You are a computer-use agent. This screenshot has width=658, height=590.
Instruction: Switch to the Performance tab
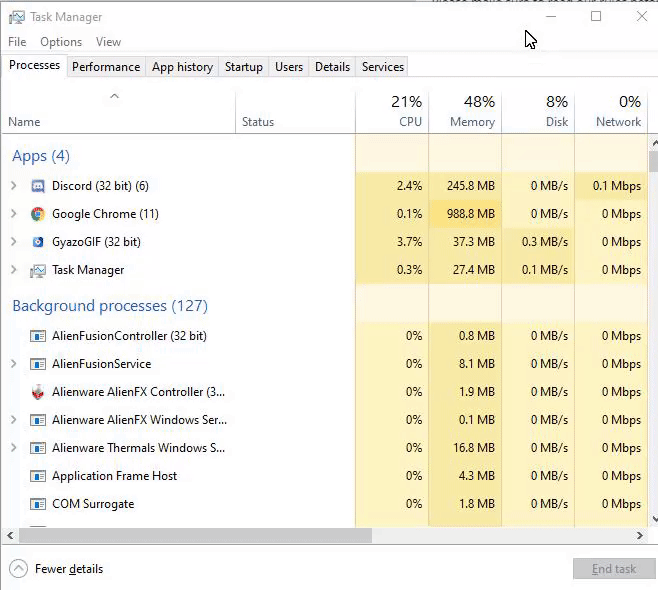pyautogui.click(x=106, y=67)
